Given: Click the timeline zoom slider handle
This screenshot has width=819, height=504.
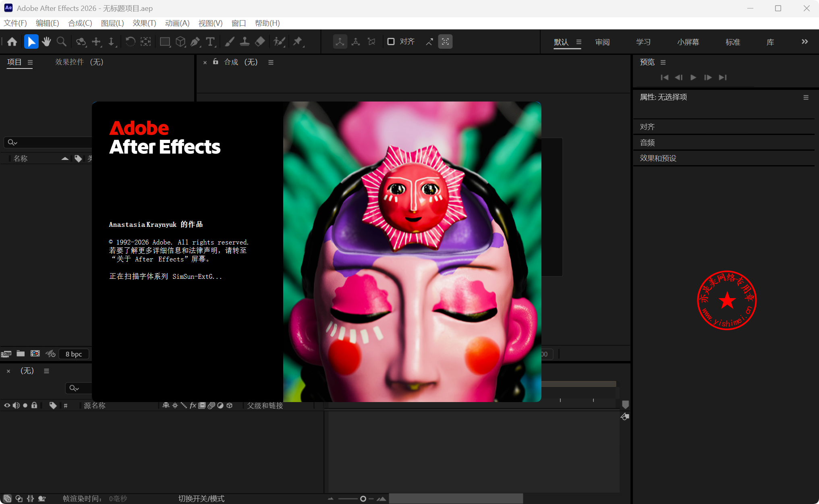Looking at the screenshot, I should click(x=363, y=499).
